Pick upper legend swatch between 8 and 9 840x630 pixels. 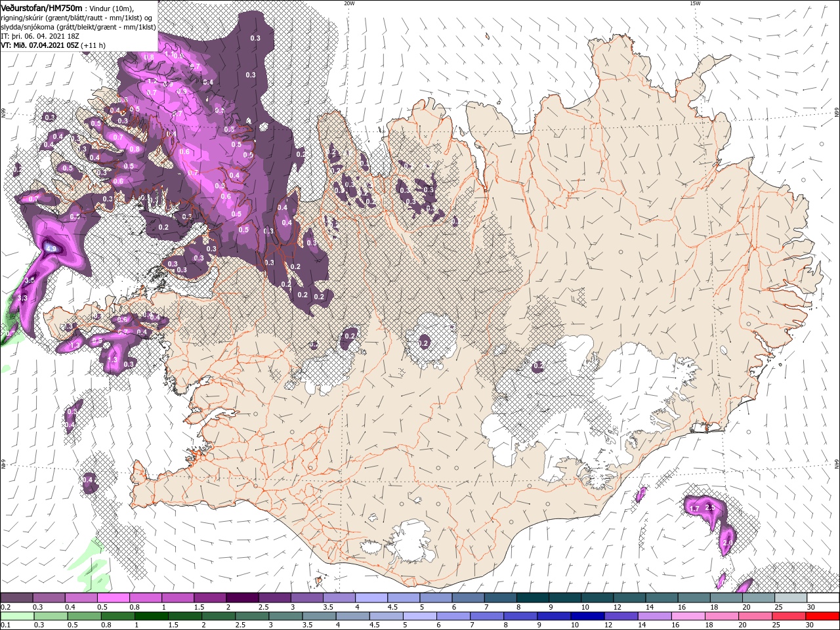[532, 598]
